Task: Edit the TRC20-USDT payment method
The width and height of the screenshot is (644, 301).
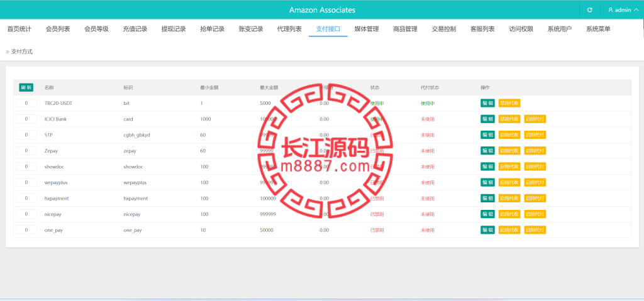Action: [487, 103]
